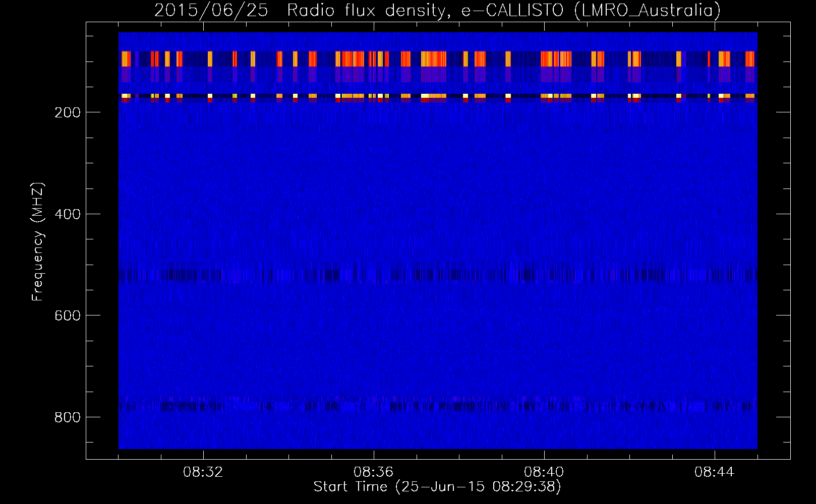
Task: Click the plot title 'Radio flux density, e-CALLISTO (LMRO_Australia)'
Action: [504, 10]
